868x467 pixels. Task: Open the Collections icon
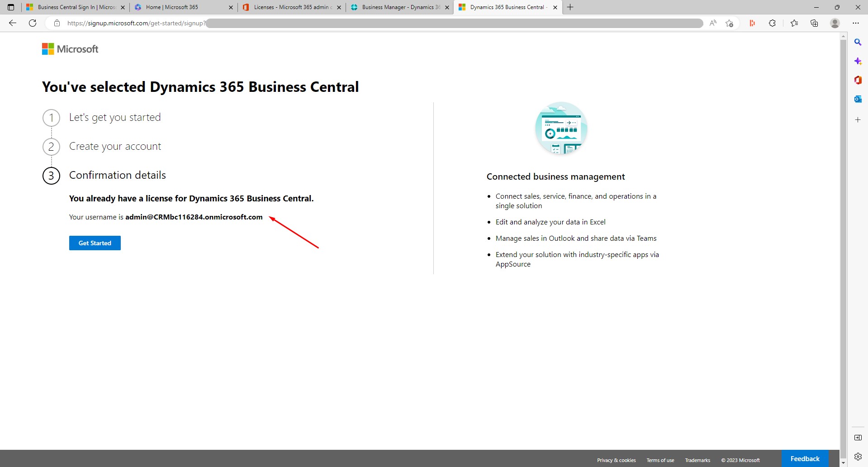pos(814,23)
